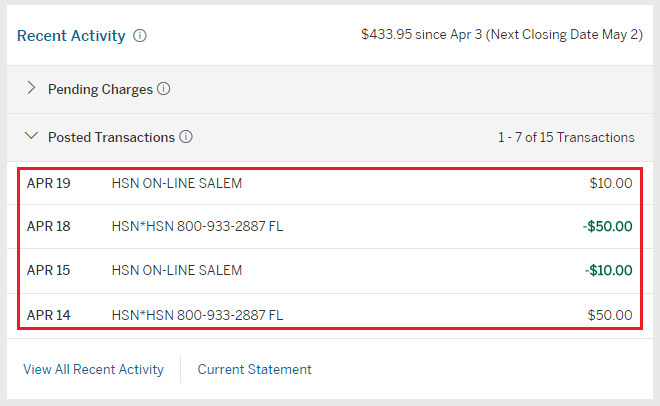Expand the Pending Charges section chevron

(31, 89)
